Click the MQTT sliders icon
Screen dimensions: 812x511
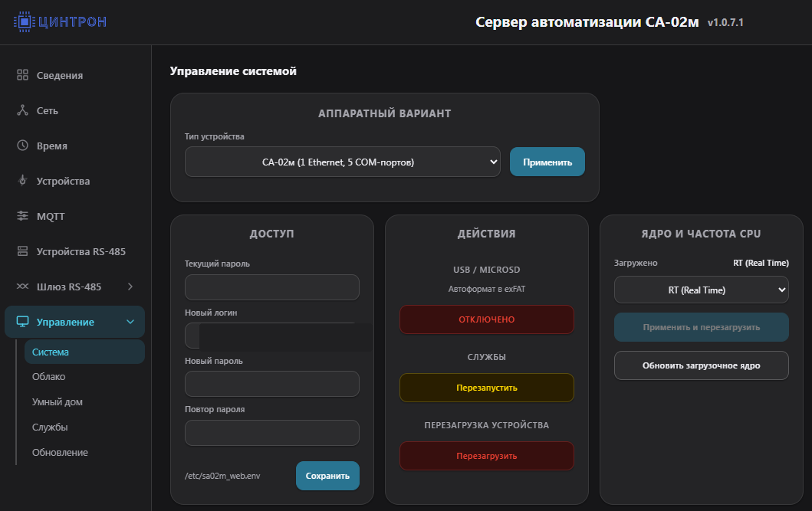pos(22,216)
